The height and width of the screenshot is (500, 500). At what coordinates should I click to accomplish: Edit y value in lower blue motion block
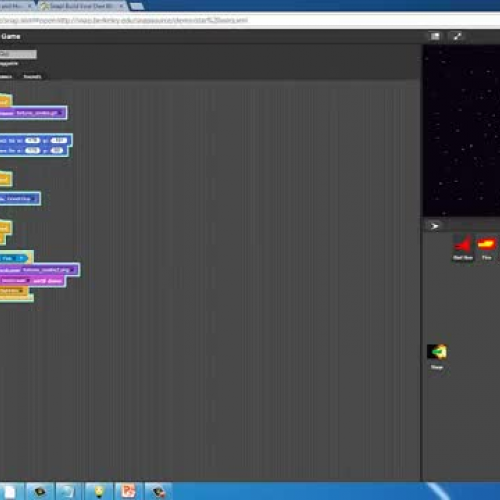[x=57, y=150]
